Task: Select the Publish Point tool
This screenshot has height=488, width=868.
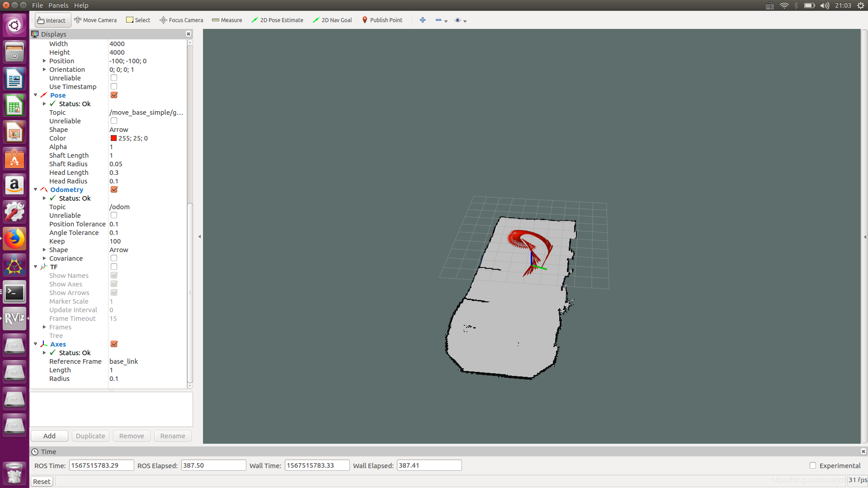Action: (x=382, y=20)
